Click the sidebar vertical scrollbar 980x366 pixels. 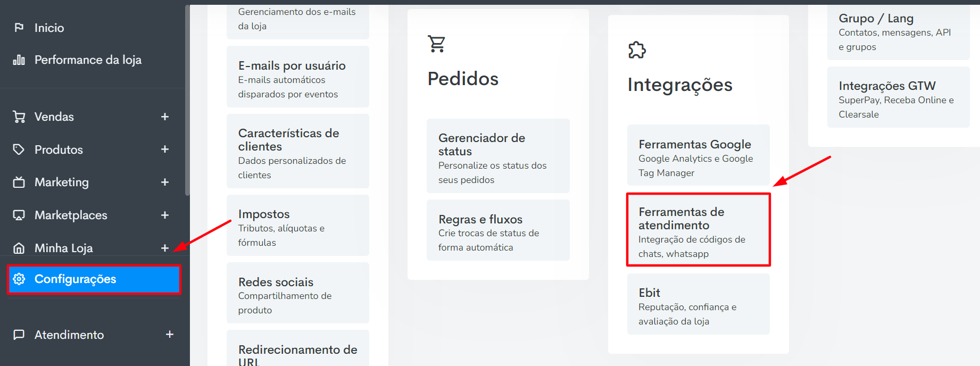(x=187, y=100)
